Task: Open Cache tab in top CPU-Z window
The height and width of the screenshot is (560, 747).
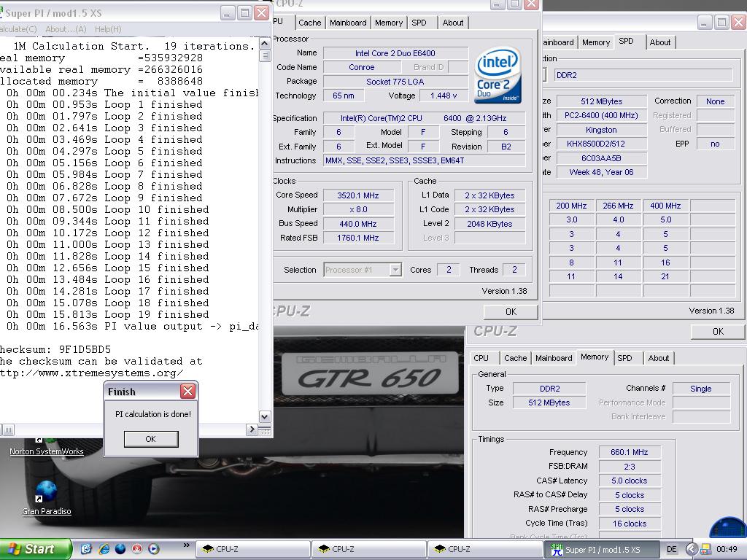Action: [x=309, y=23]
